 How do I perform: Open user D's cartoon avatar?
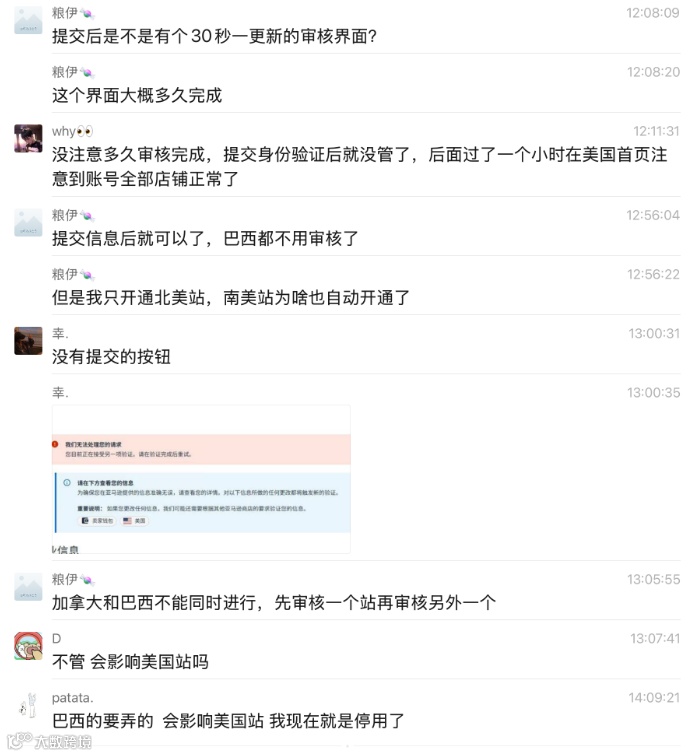28,646
